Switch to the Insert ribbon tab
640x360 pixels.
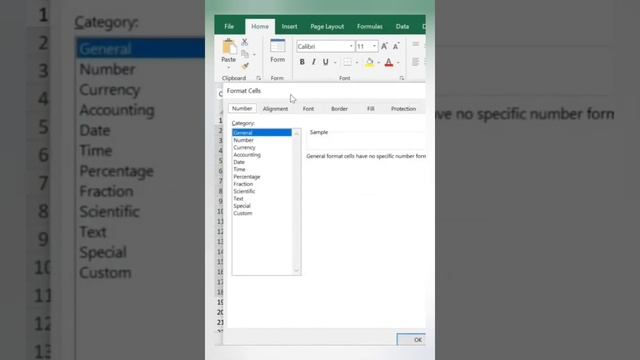(x=289, y=27)
